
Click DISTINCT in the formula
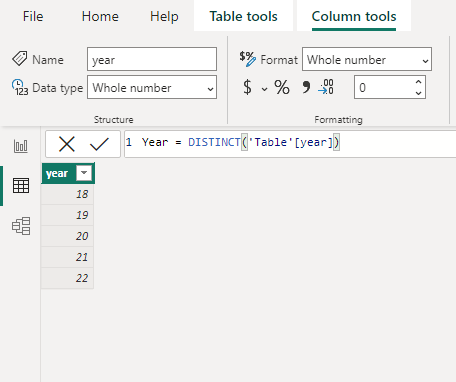click(214, 142)
